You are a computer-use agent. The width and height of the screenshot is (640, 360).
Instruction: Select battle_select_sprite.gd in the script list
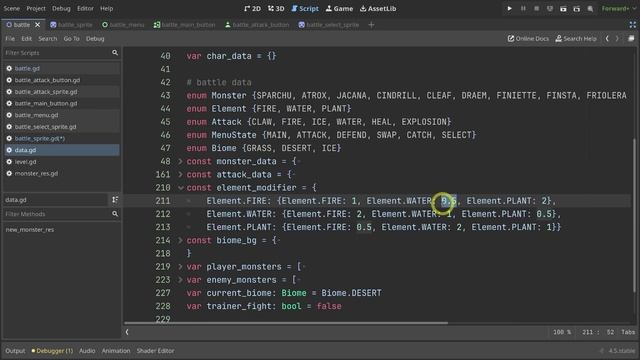click(x=61, y=127)
